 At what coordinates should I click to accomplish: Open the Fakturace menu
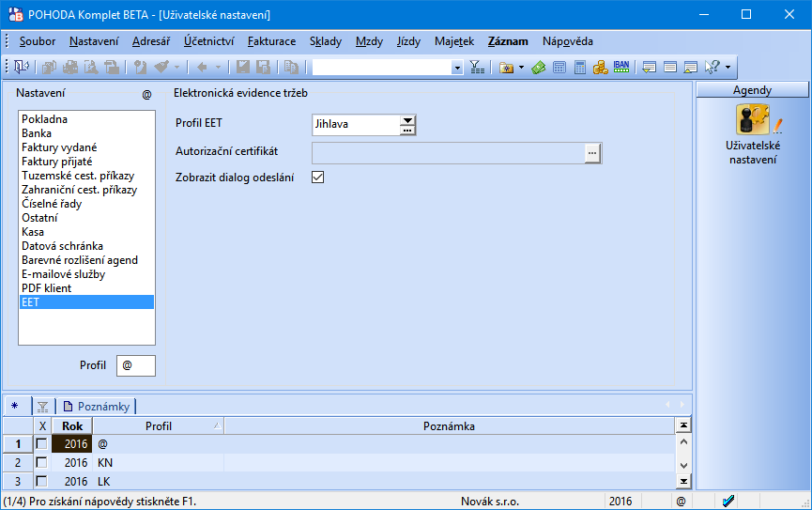(x=271, y=41)
